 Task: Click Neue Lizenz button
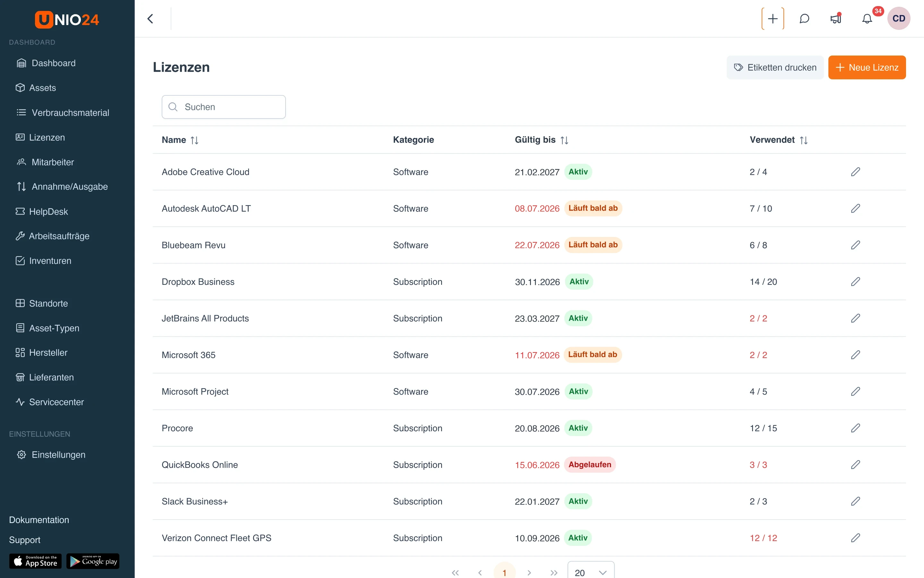[x=867, y=67]
